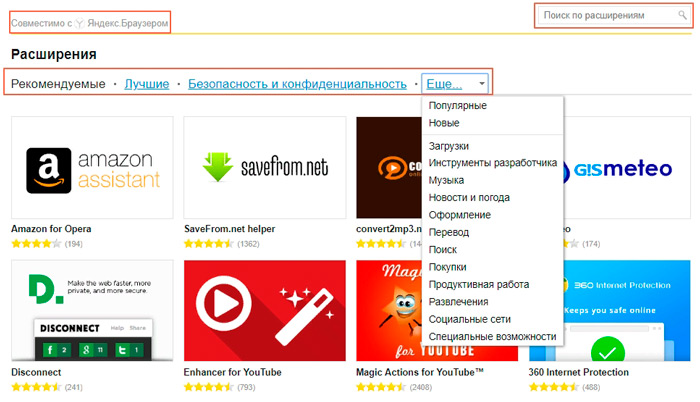This screenshot has height=402, width=700.
Task: Open the convert2mp3 thumbnail
Action: point(389,168)
